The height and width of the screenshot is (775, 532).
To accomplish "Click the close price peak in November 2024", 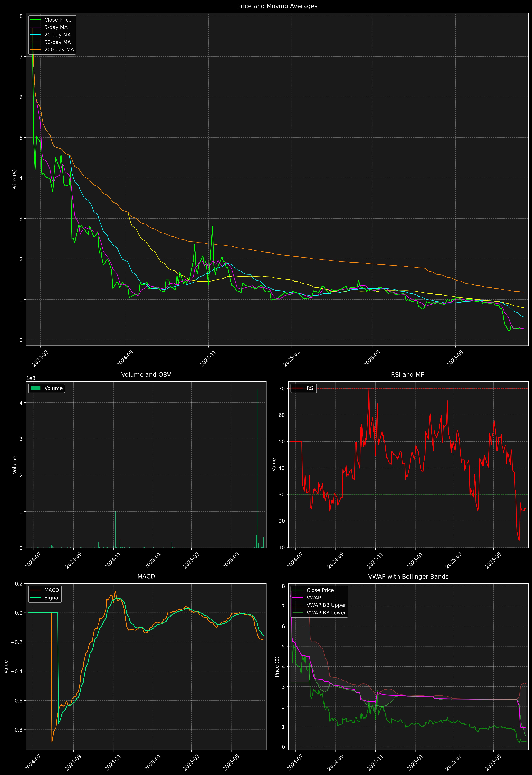I will pyautogui.click(x=212, y=226).
